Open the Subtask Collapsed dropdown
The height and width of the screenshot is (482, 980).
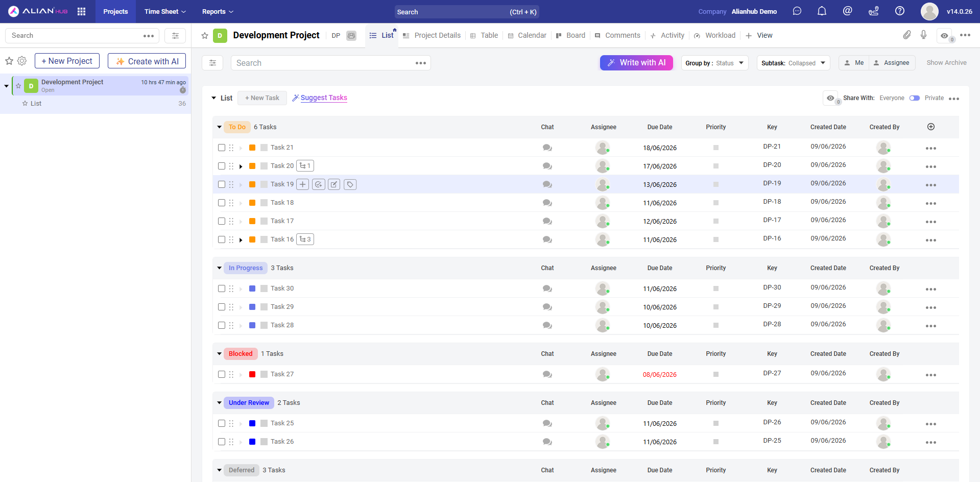coord(793,63)
